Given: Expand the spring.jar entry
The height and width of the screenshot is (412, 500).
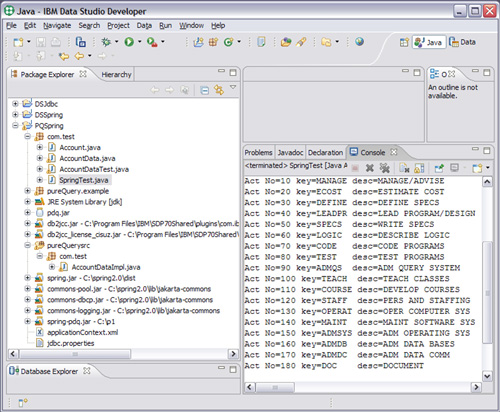Looking at the screenshot, I should click(27, 278).
